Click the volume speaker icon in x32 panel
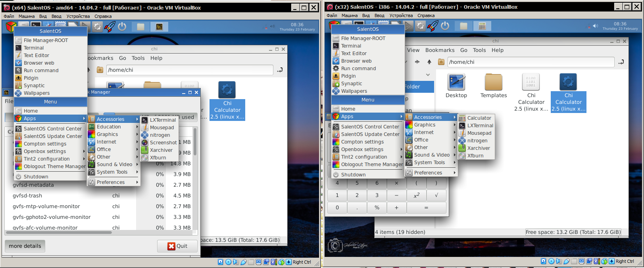 point(595,26)
